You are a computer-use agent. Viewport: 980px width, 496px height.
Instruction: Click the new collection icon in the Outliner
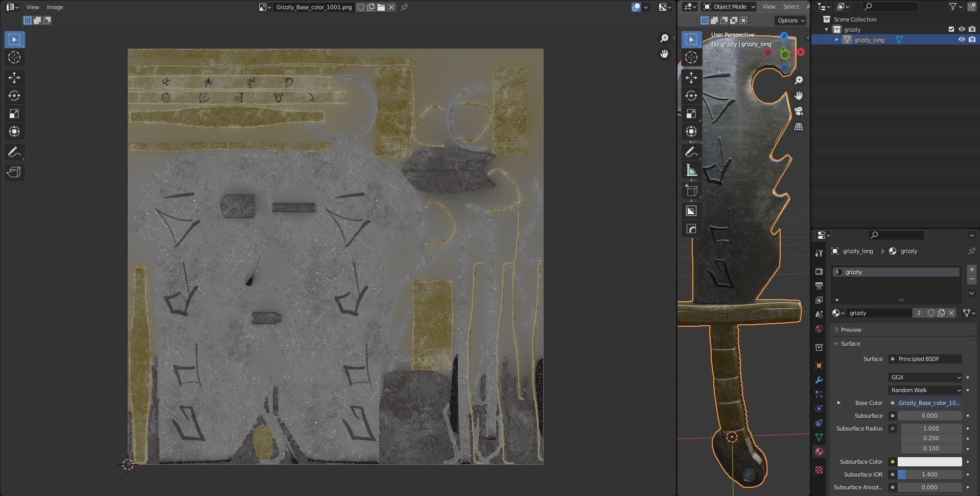(x=972, y=7)
